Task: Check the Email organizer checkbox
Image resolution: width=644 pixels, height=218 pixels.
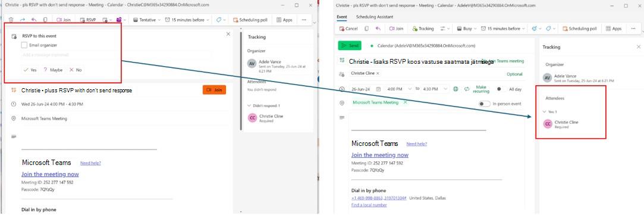Action: (24, 45)
